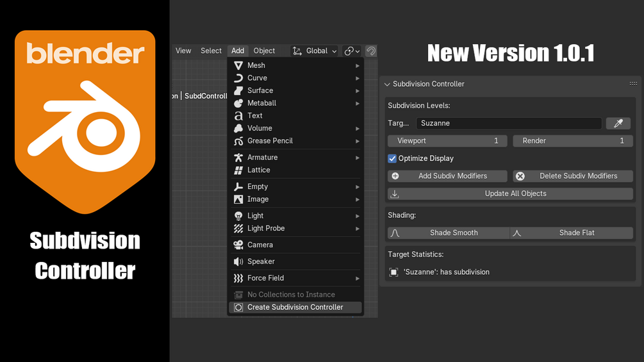Click the 'Suzanne': has subdivision text
Image resolution: width=644 pixels, height=362 pixels.
click(447, 272)
